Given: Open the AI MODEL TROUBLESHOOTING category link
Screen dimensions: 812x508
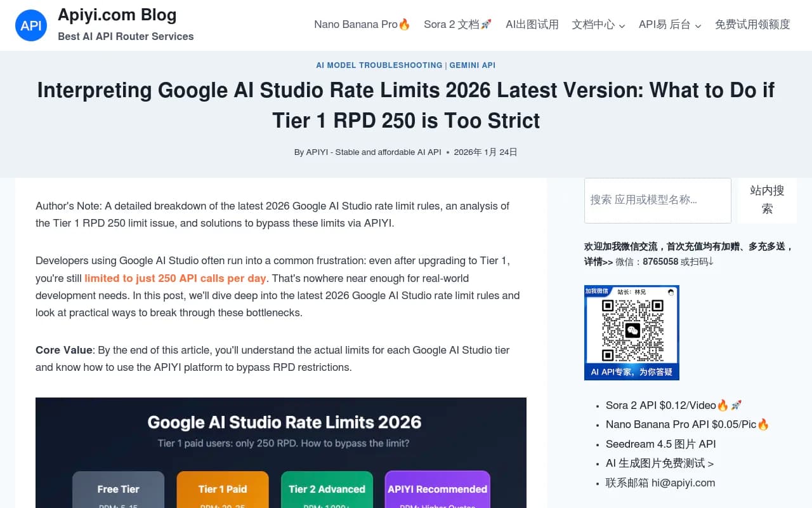Looking at the screenshot, I should (379, 65).
